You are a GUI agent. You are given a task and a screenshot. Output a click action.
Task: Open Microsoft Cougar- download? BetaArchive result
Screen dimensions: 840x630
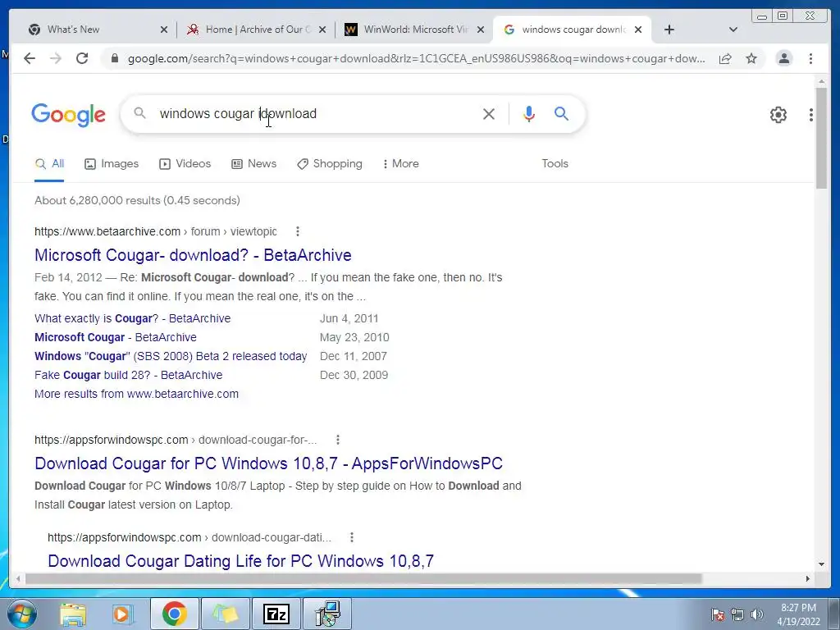[193, 255]
